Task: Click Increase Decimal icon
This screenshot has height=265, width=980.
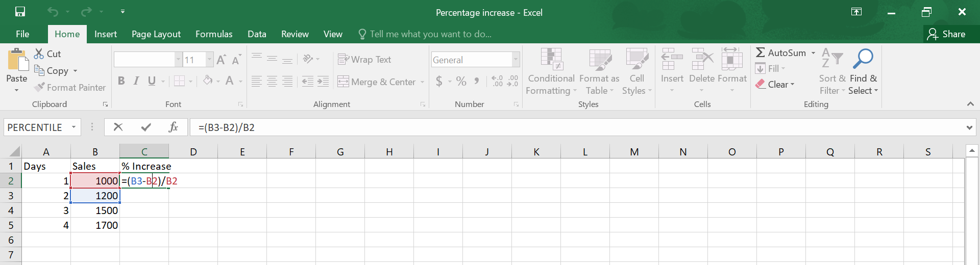Action: point(497,81)
